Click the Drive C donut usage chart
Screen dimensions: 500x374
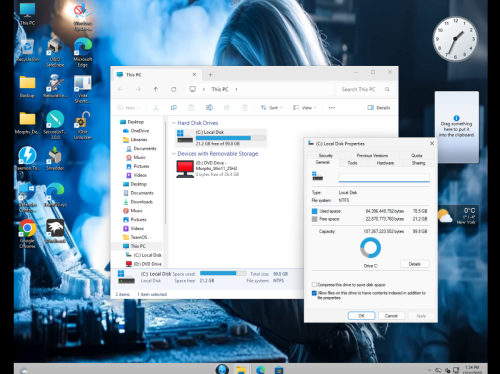tap(370, 248)
